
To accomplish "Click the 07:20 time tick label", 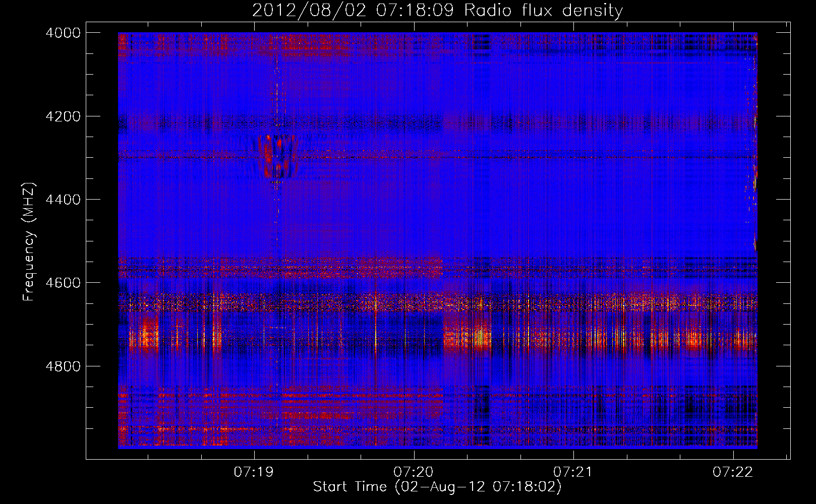I will 414,472.
